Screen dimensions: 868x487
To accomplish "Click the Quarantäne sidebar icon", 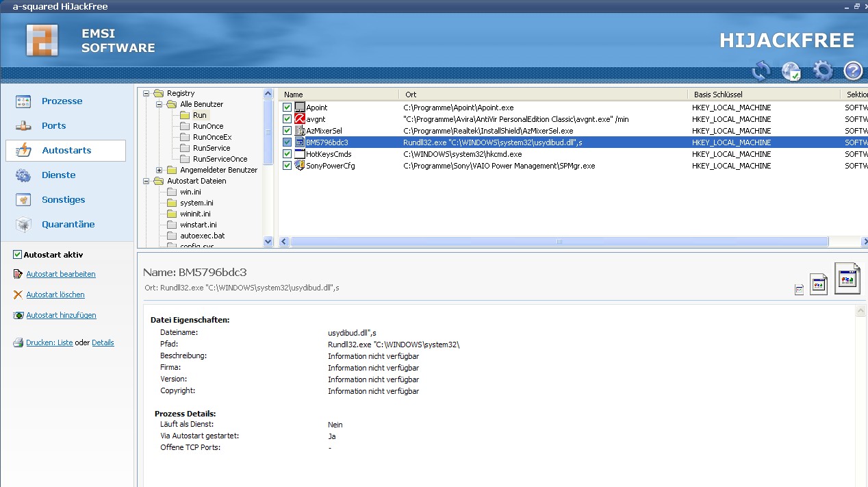I will [x=23, y=225].
